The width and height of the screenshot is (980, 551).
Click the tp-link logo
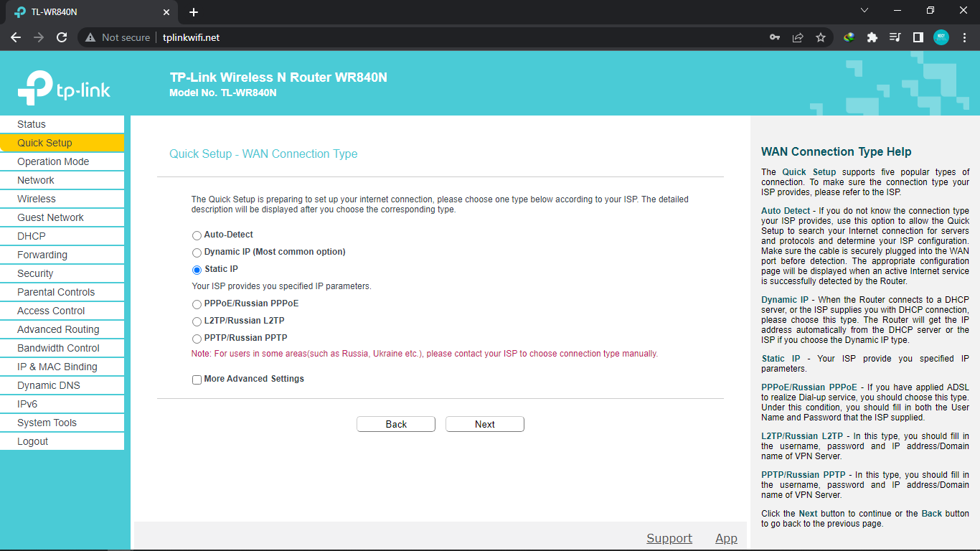pyautogui.click(x=64, y=89)
